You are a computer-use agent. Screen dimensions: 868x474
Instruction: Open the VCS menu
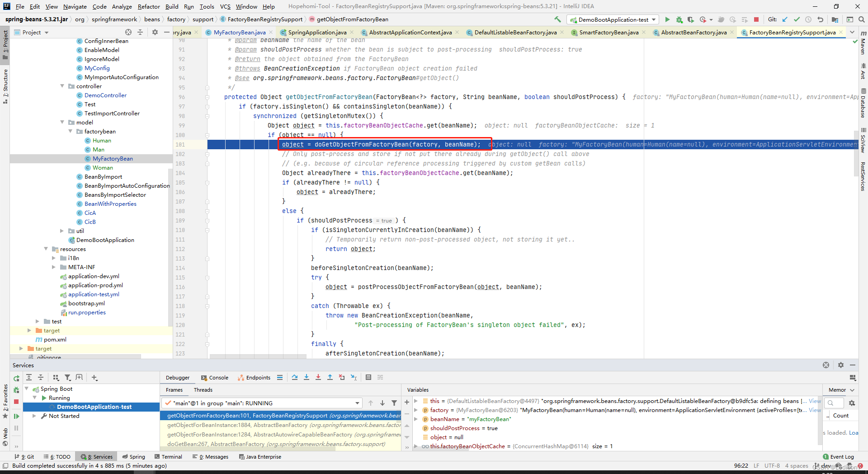point(225,6)
